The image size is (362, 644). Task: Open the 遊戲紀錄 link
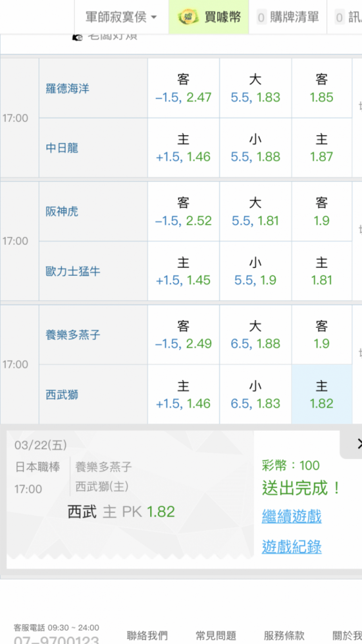point(291,547)
